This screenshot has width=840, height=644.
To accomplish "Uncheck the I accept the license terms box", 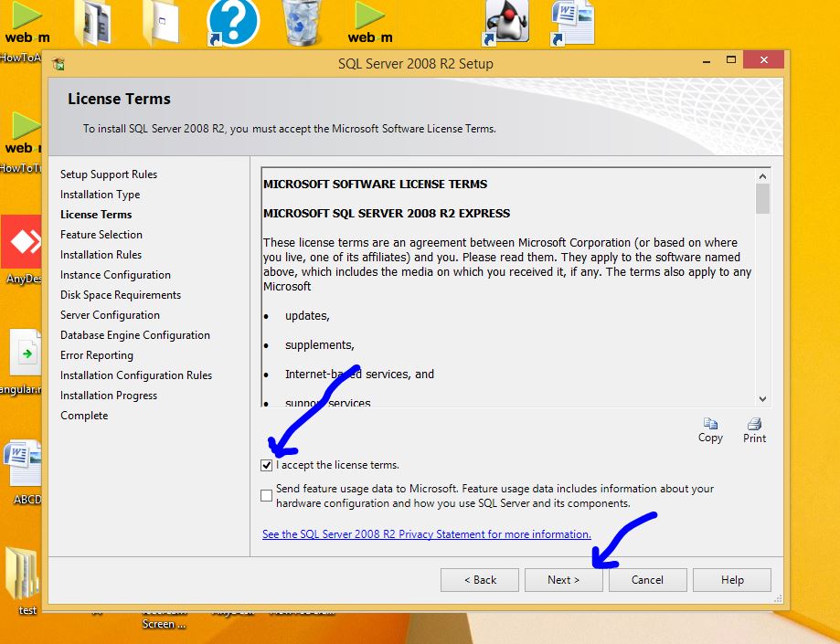I will pos(267,465).
